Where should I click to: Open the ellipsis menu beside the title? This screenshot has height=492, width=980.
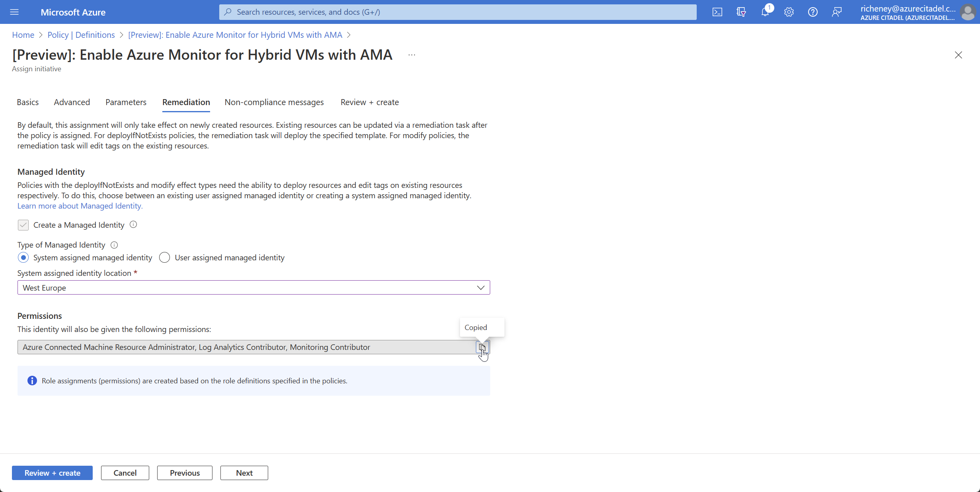tap(412, 55)
